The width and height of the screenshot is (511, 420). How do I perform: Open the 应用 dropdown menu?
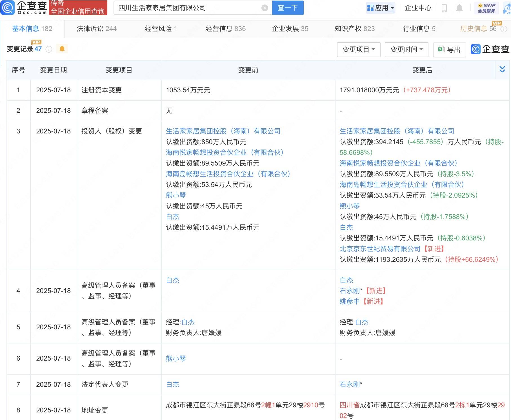pos(381,8)
